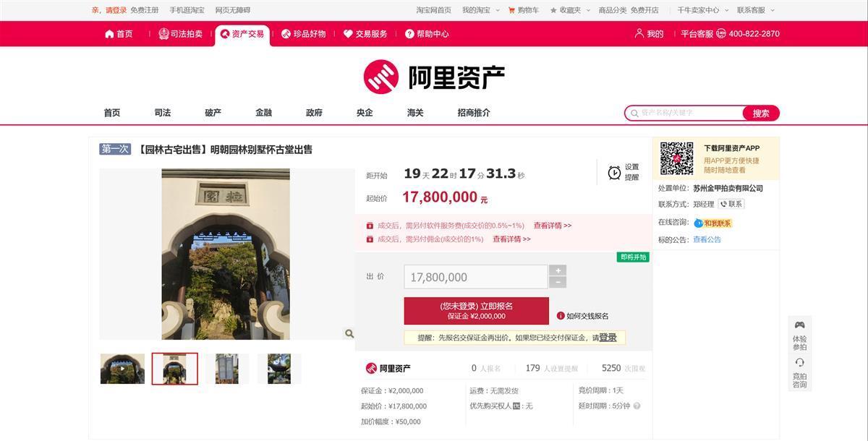This screenshot has width=868, height=441.
Task: Open 珍品好物 tab
Action: point(303,34)
